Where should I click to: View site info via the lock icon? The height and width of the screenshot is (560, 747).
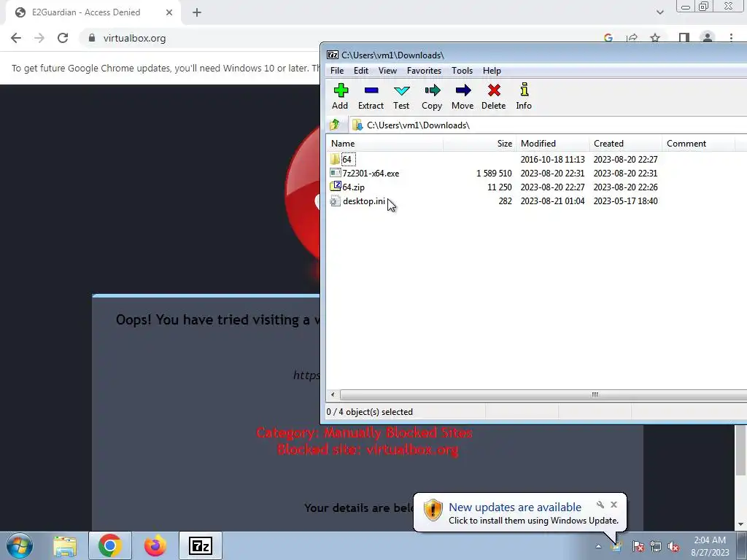[x=92, y=38]
